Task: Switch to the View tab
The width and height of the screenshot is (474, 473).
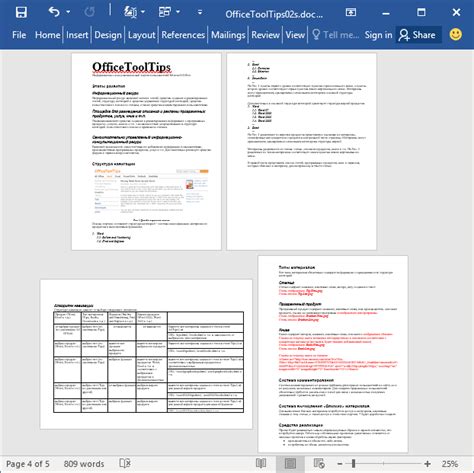Action: tap(295, 35)
